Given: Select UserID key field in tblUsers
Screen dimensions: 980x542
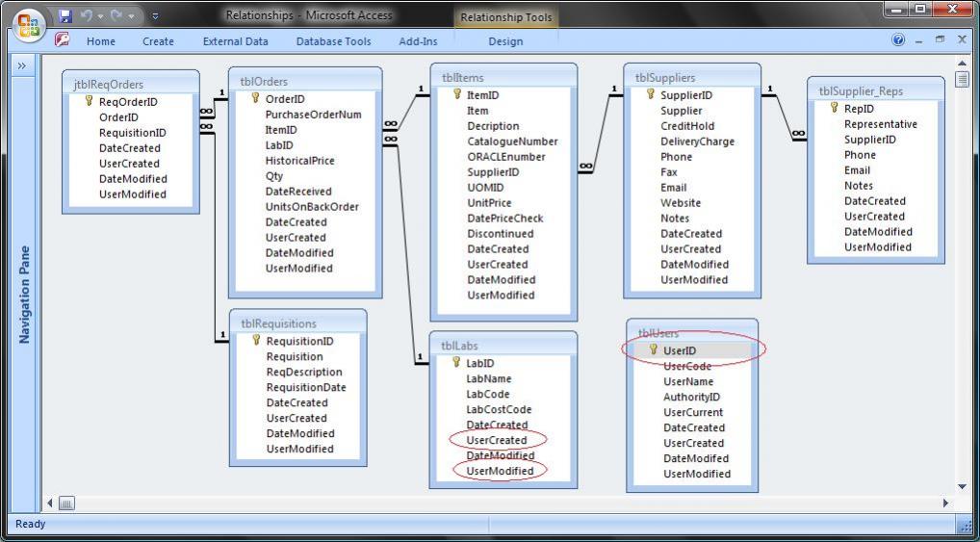Looking at the screenshot, I should coord(680,350).
